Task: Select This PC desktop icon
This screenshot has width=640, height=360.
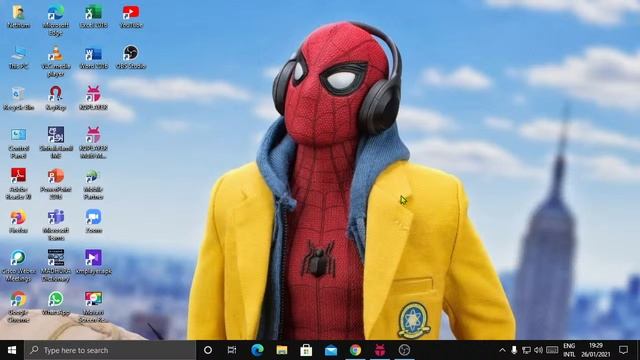Action: tap(18, 58)
